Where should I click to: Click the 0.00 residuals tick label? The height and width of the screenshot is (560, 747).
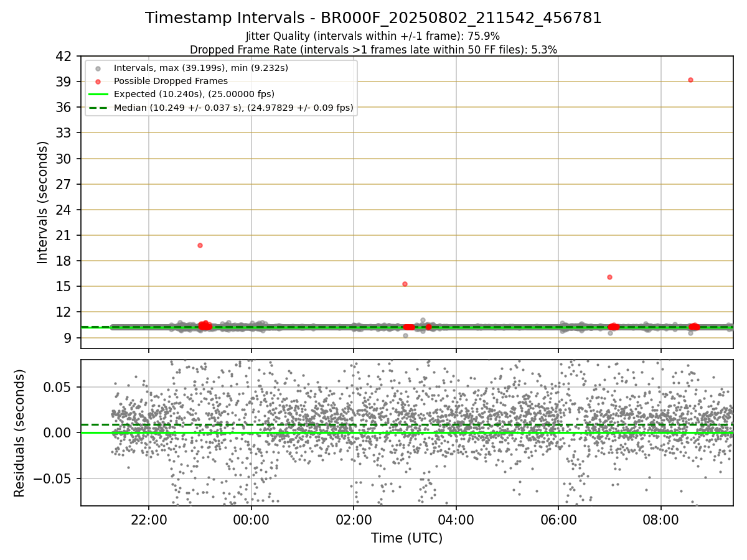(x=58, y=432)
